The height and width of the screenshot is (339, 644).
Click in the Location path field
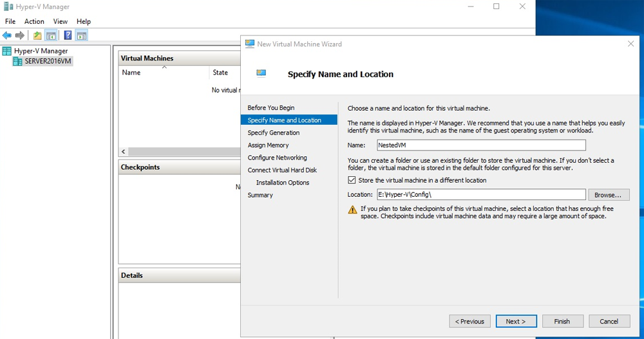click(x=481, y=194)
